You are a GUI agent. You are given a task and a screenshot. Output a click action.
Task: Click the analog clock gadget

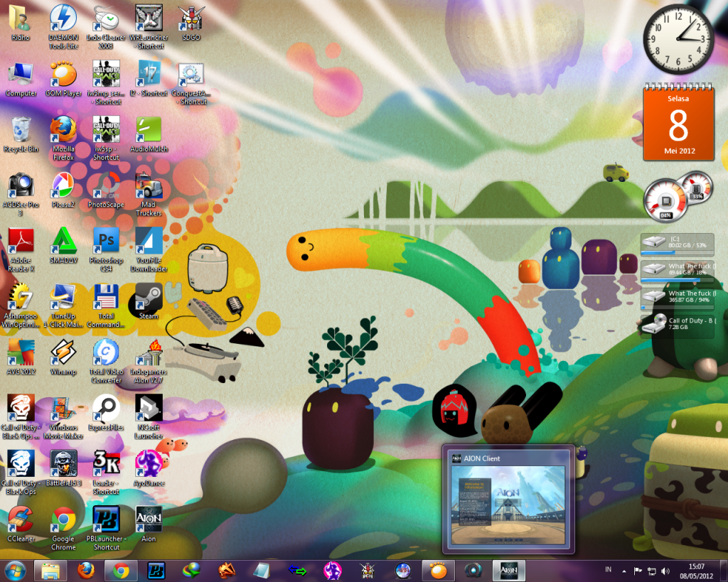pyautogui.click(x=678, y=39)
